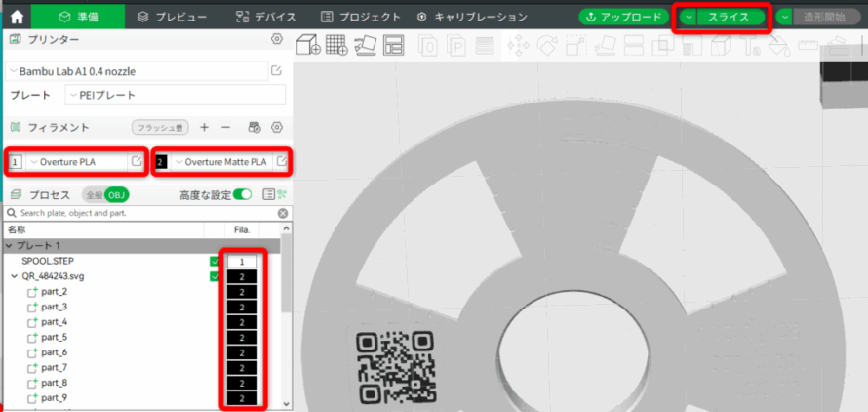Uncheck the SPOOL.STEP printable checkbox
The image size is (868, 412).
[x=215, y=262]
